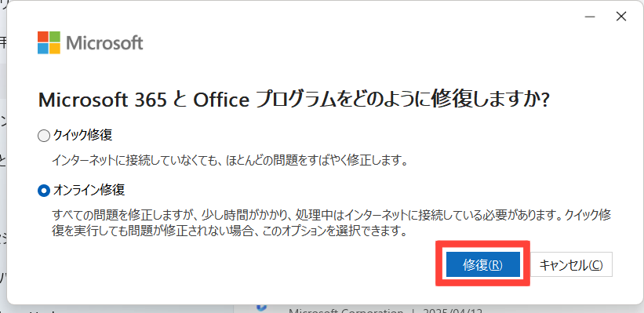The height and width of the screenshot is (313, 644).
Task: Click the キャンセル(C) button
Action: coord(571,265)
